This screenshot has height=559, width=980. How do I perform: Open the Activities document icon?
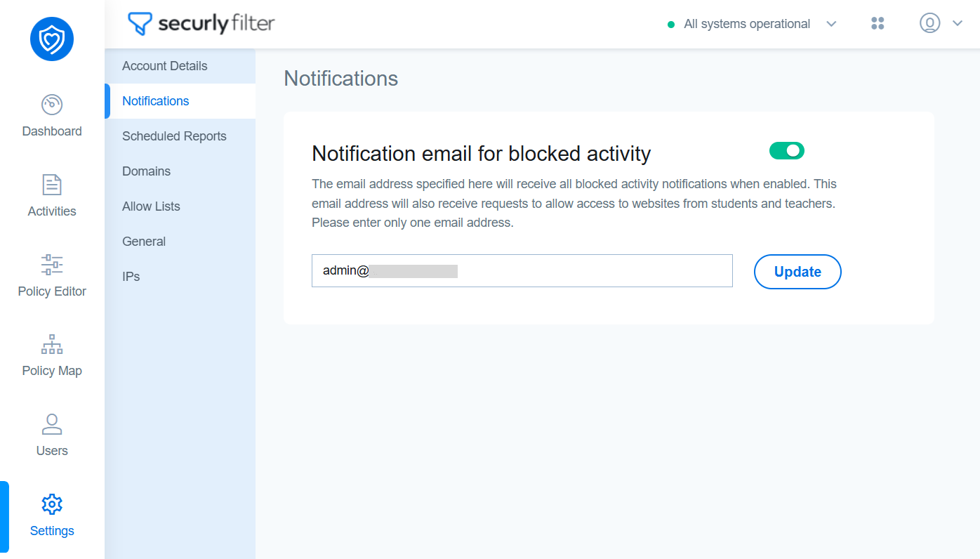tap(52, 185)
